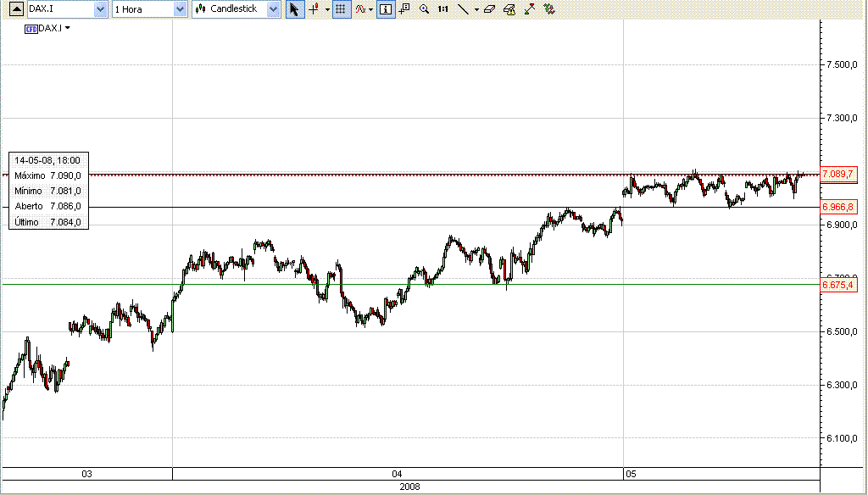Click the 14-05-08, 18:00 date in info box
This screenshot has height=495, width=868.
(47, 160)
